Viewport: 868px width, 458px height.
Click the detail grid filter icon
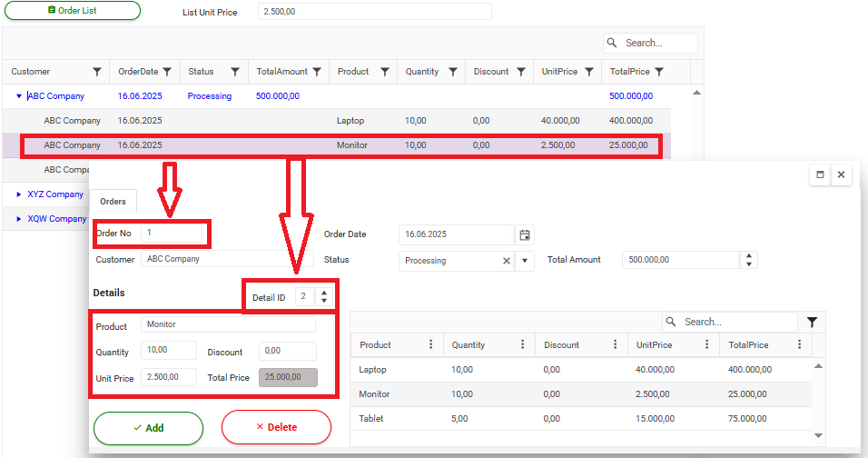(x=812, y=323)
